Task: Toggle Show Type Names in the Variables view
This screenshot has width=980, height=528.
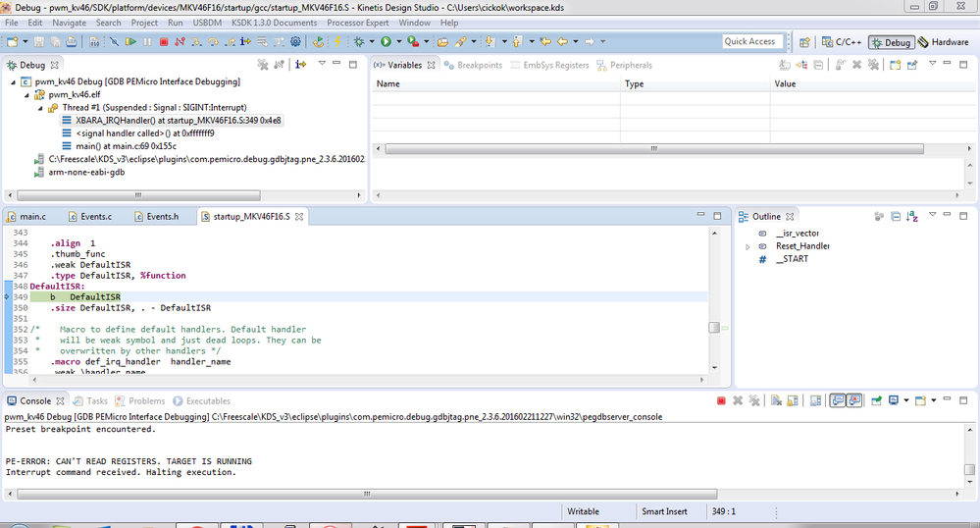Action: [785, 65]
